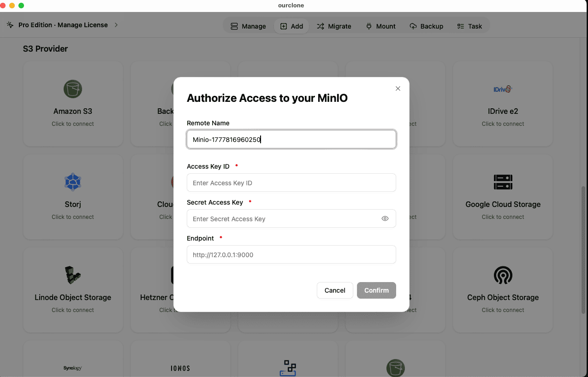Image resolution: width=588 pixels, height=377 pixels.
Task: Switch to the Add tab
Action: coord(292,26)
